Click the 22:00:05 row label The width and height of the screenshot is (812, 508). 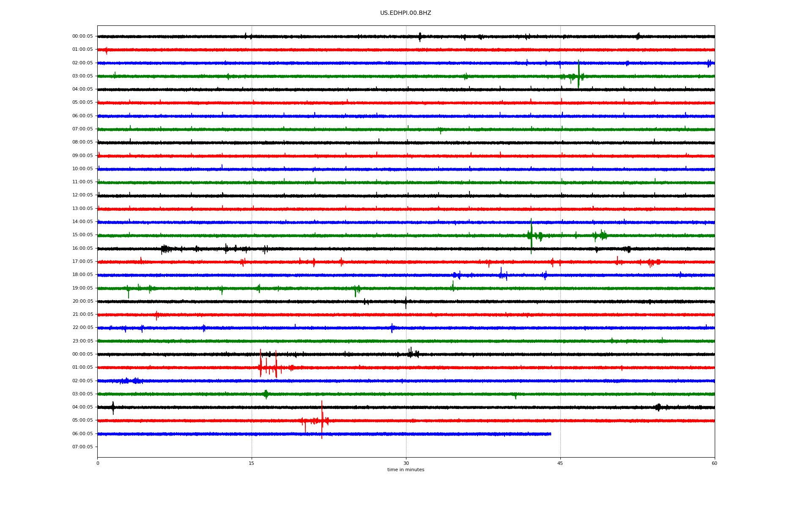pos(82,328)
